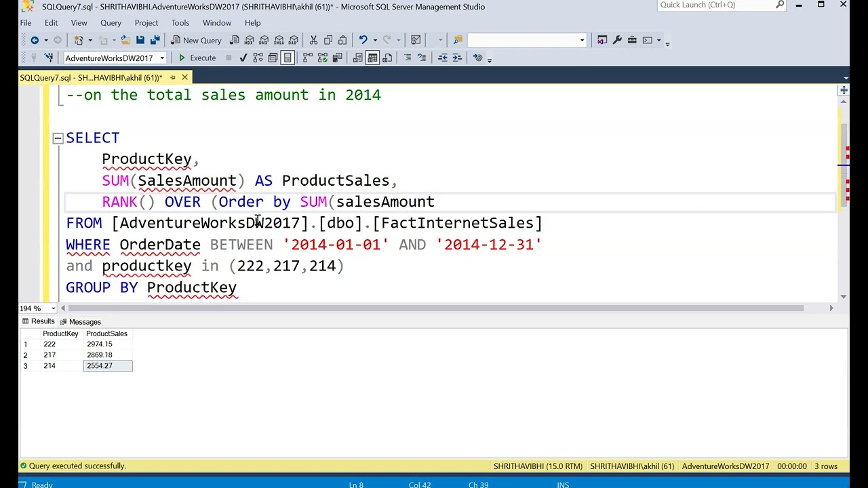Click the ProductKey column header
This screenshot has width=868, height=488.
click(60, 333)
